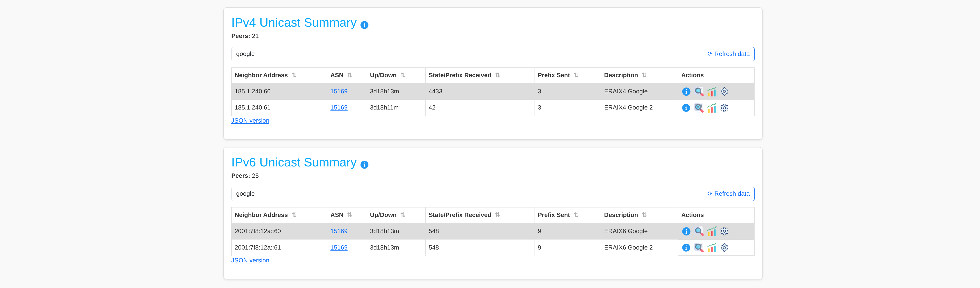Click info icon beside IPv4 Unicast Summary heading
980x288 pixels.
pyautogui.click(x=364, y=25)
